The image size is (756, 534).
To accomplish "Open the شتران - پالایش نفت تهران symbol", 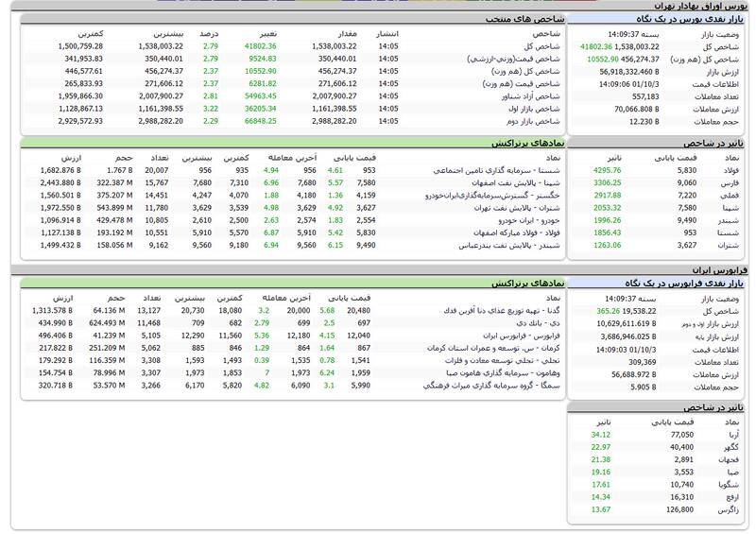I will point(517,208).
